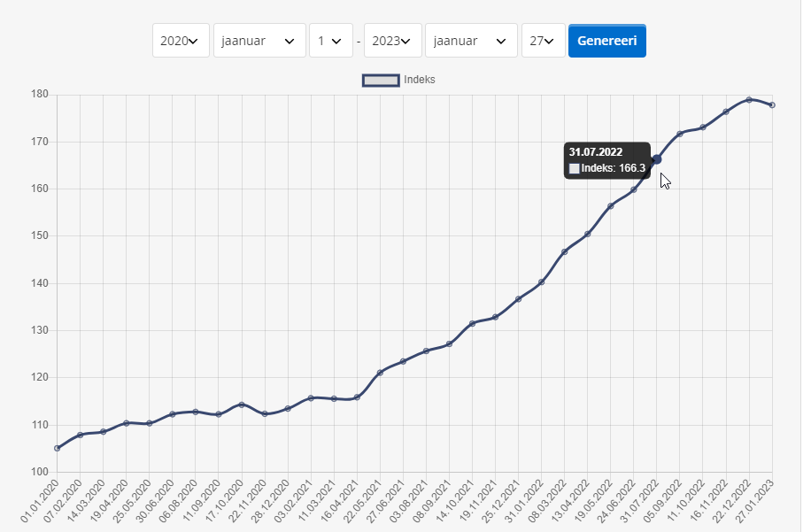Expand the end day 27 dropdown
Viewport: 811px width, 532px height.
(x=543, y=41)
